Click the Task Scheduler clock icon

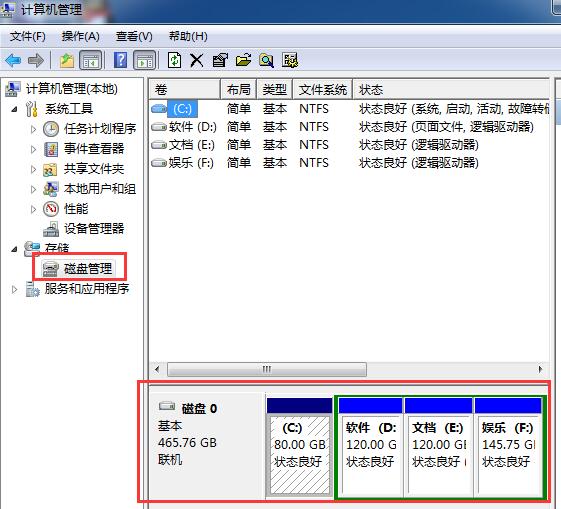click(51, 129)
